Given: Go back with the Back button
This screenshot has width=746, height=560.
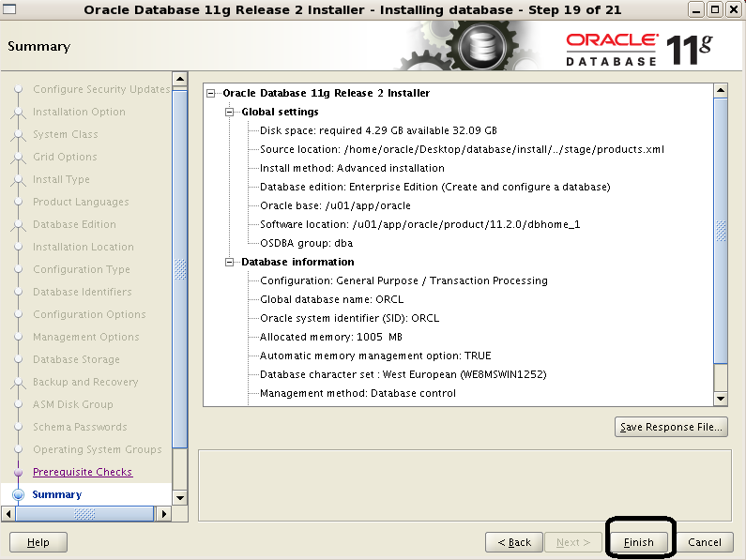Looking at the screenshot, I should coord(514,542).
